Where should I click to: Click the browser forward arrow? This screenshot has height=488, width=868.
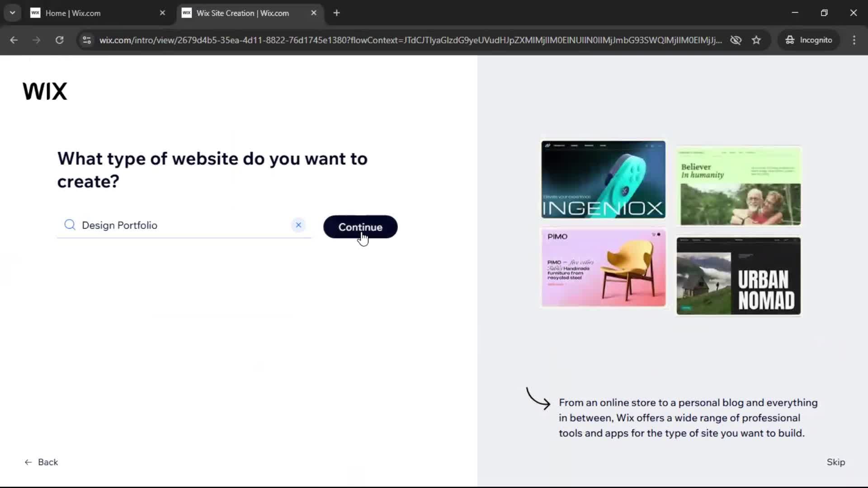click(37, 40)
